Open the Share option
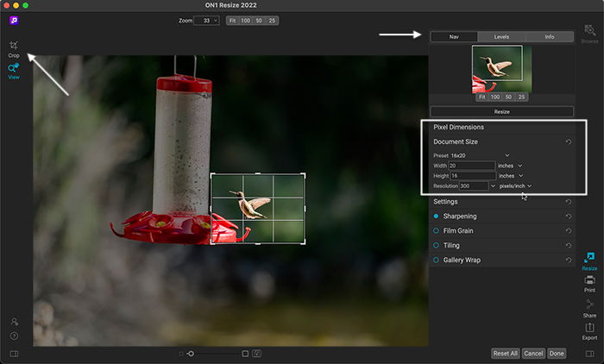This screenshot has width=604, height=364. pos(589,309)
